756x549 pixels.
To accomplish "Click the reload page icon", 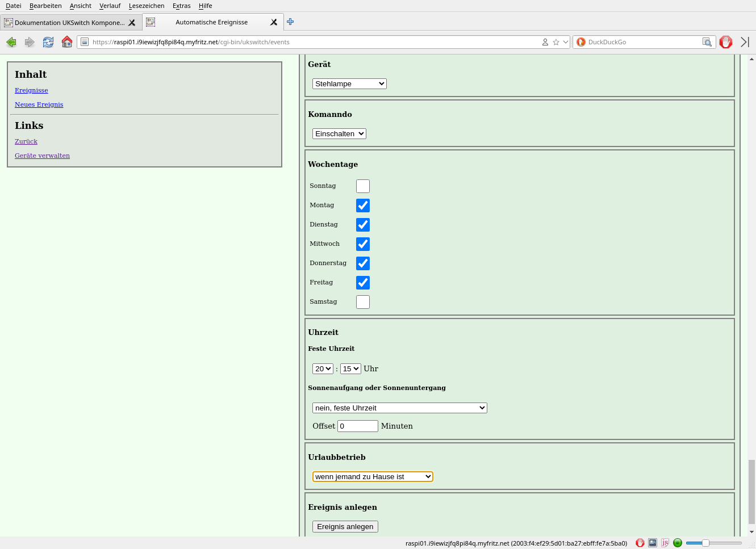I will 48,42.
